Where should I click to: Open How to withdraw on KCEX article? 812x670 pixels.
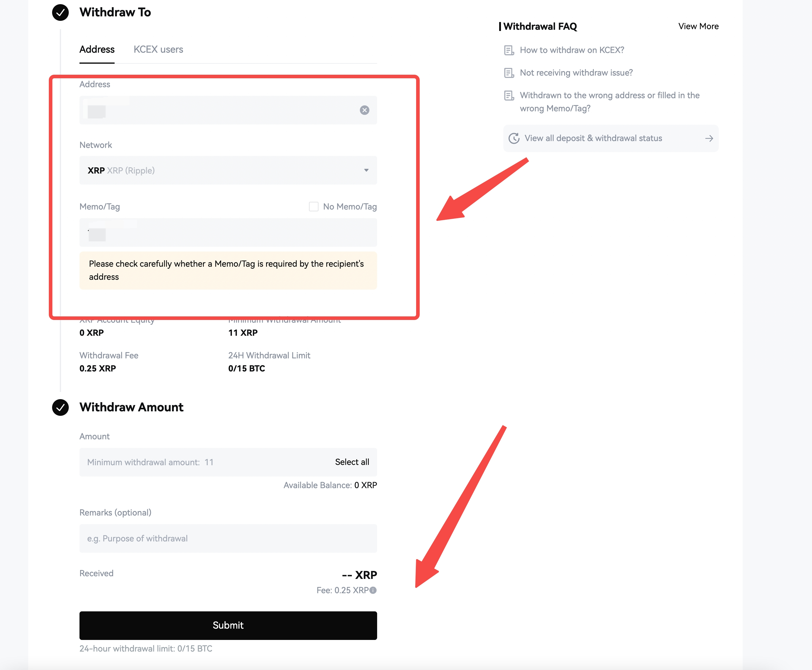pyautogui.click(x=572, y=50)
